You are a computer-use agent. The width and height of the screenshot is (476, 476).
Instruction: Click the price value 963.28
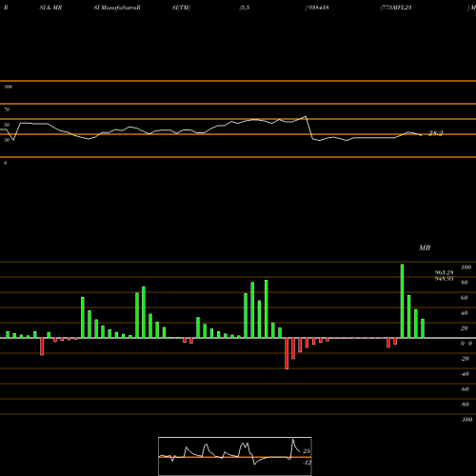(444, 272)
